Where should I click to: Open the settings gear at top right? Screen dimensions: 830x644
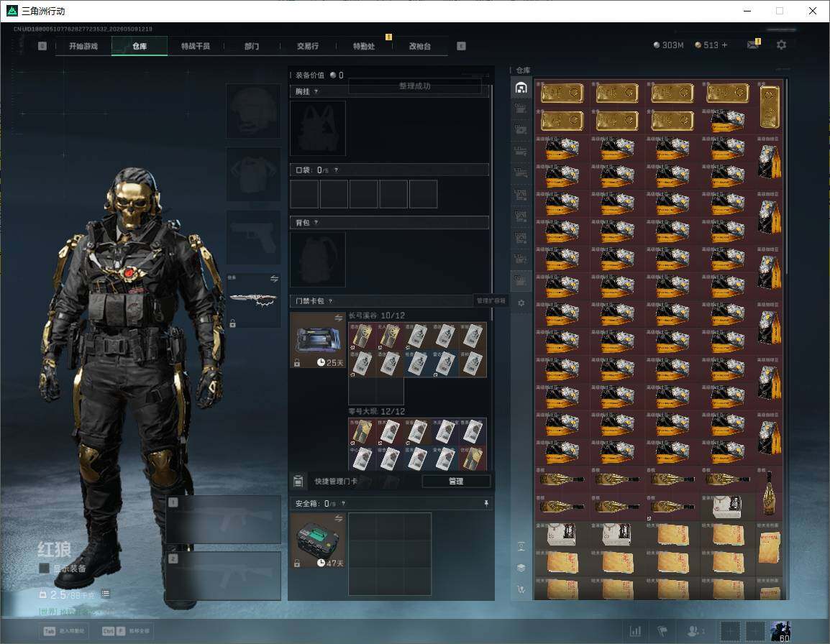781,45
